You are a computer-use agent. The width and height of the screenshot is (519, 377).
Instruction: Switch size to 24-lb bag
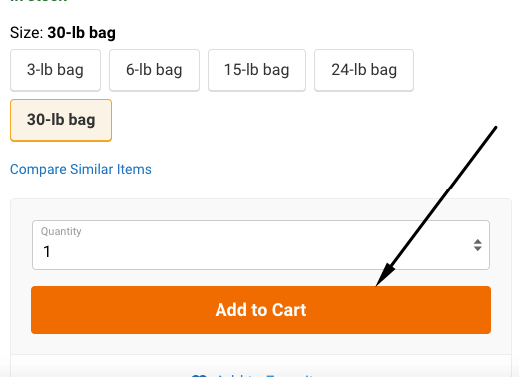pos(364,70)
